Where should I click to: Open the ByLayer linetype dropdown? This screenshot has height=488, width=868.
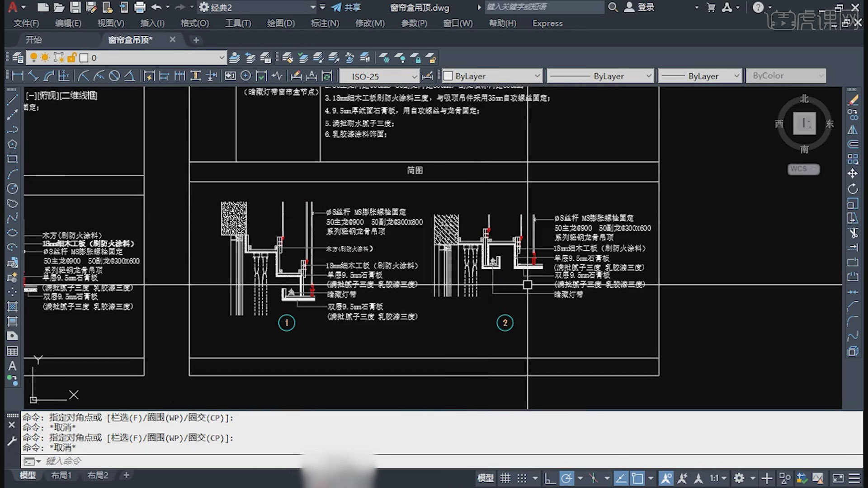click(x=600, y=76)
